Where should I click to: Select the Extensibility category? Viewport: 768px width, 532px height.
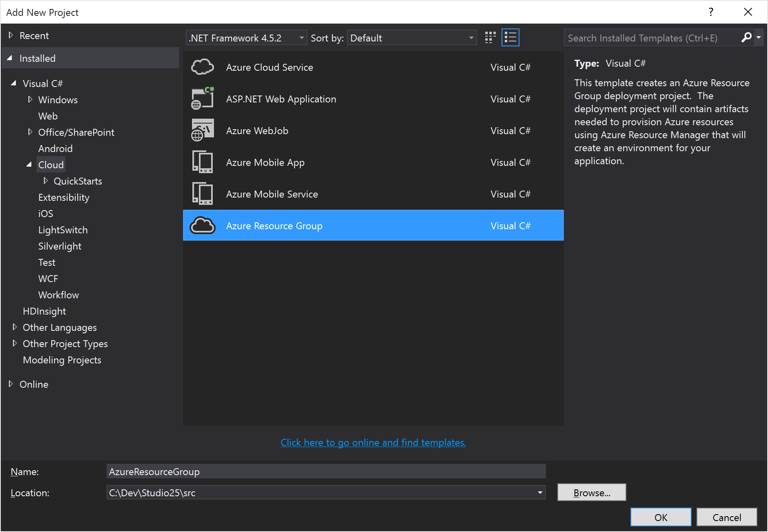click(64, 197)
